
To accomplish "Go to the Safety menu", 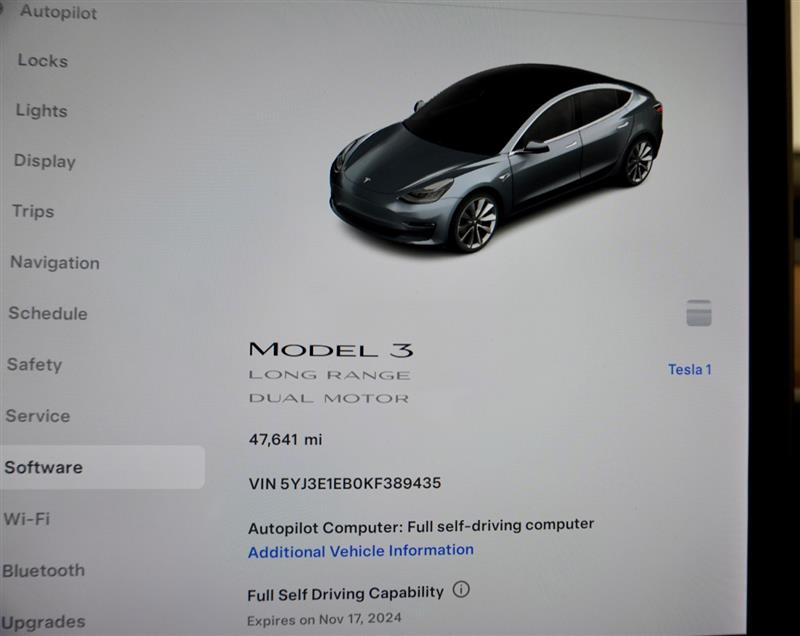I will [x=35, y=365].
